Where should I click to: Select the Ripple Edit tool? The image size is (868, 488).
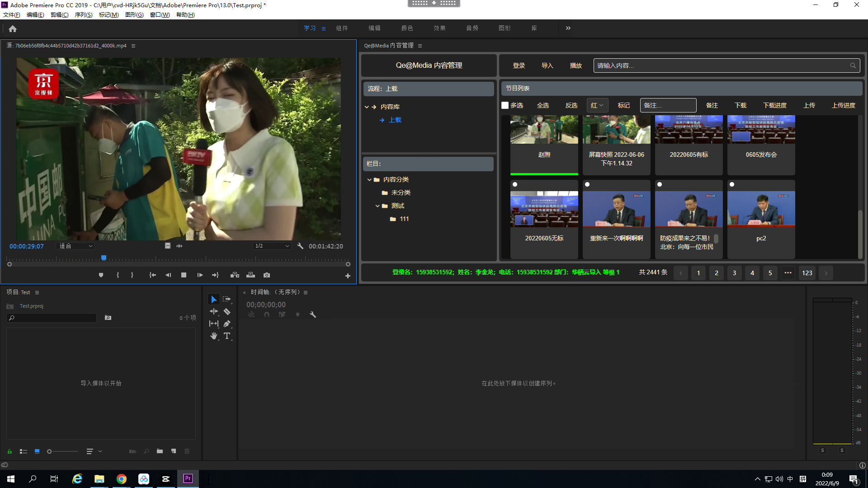pyautogui.click(x=213, y=311)
